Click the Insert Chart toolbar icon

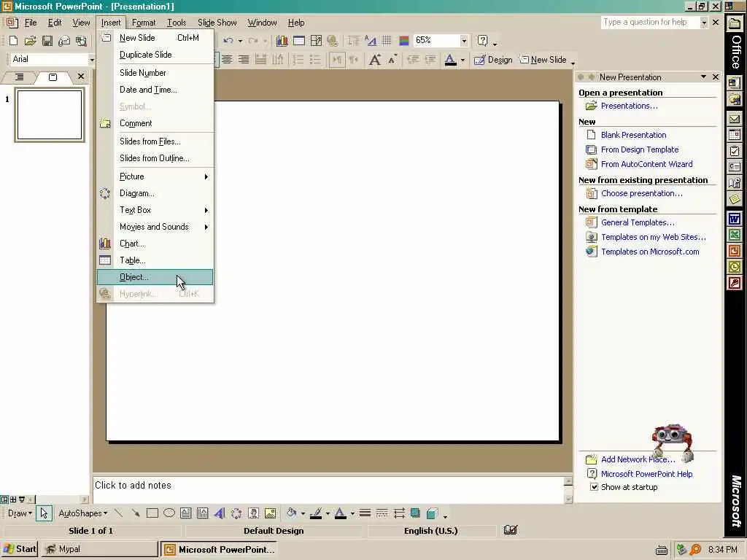282,41
